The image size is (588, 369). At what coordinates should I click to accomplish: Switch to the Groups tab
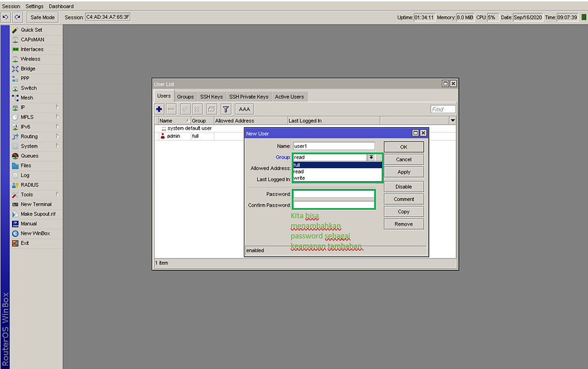point(185,97)
